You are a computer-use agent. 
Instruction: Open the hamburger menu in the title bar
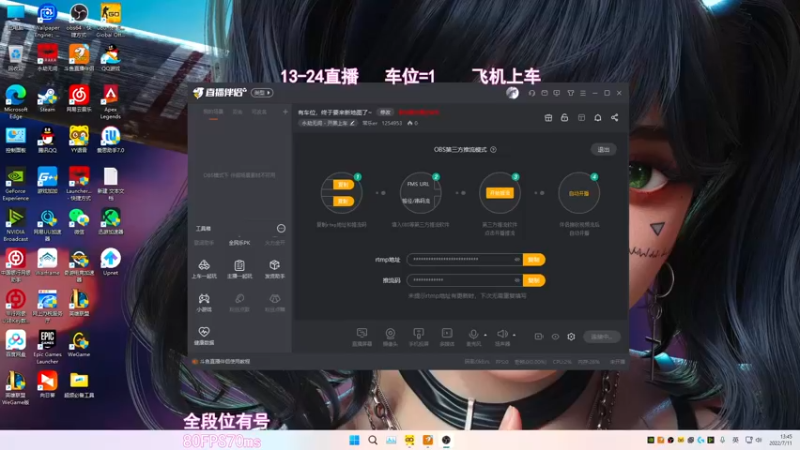click(x=583, y=93)
